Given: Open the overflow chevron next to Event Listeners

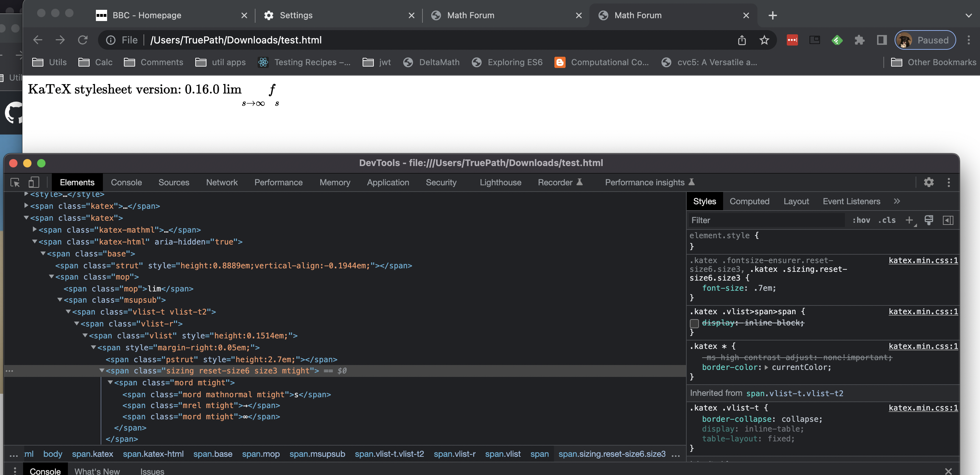Looking at the screenshot, I should [x=897, y=201].
